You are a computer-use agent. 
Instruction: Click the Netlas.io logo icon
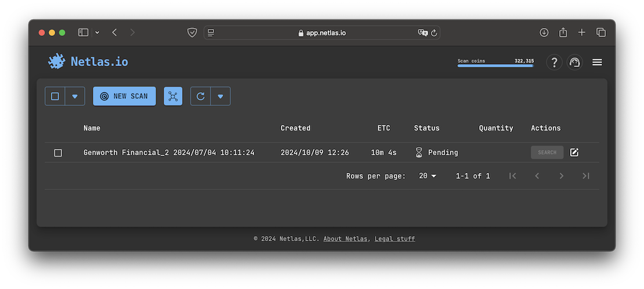(56, 62)
